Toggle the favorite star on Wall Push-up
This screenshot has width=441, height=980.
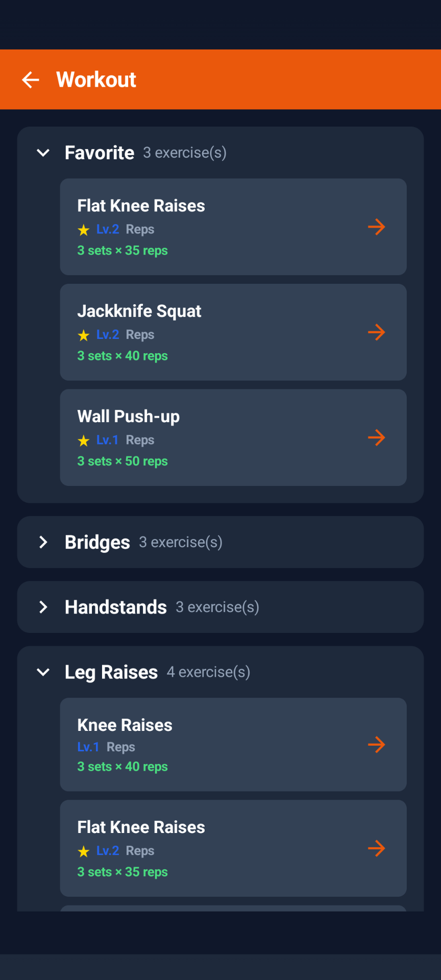coord(84,440)
